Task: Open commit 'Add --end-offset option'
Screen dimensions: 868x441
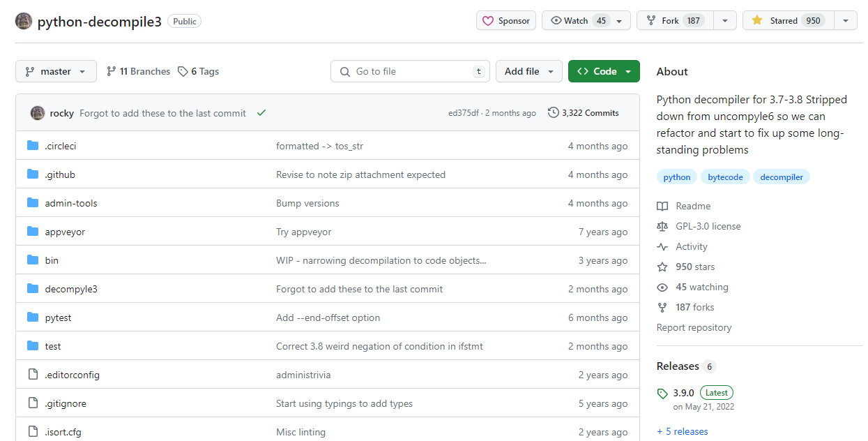Action: pos(328,317)
